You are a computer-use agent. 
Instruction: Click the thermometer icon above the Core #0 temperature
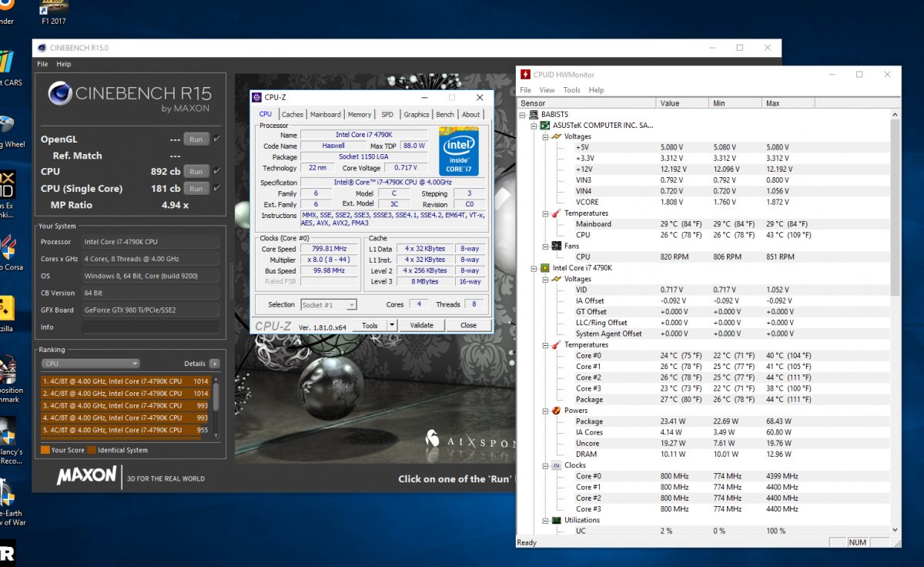coord(556,345)
